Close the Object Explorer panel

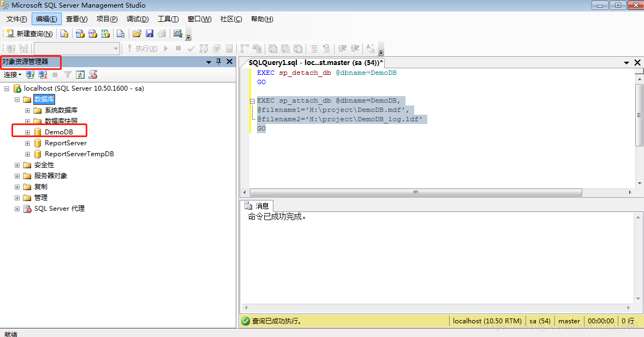click(x=230, y=62)
